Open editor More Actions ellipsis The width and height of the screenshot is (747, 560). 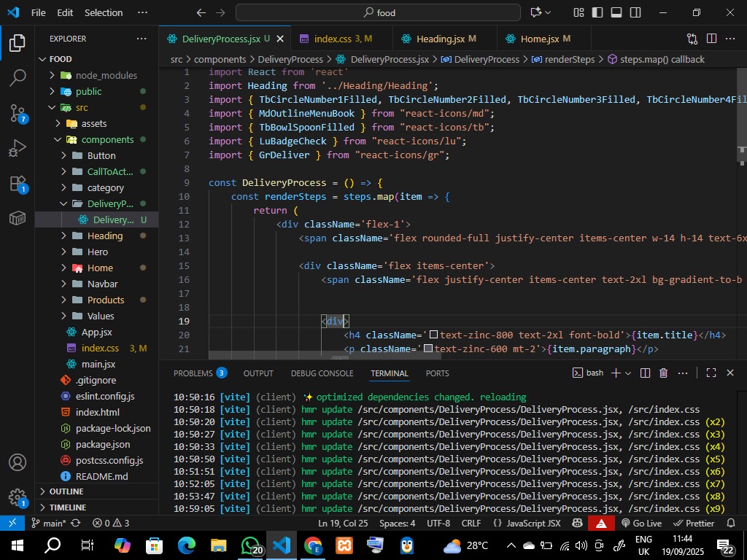tap(730, 39)
